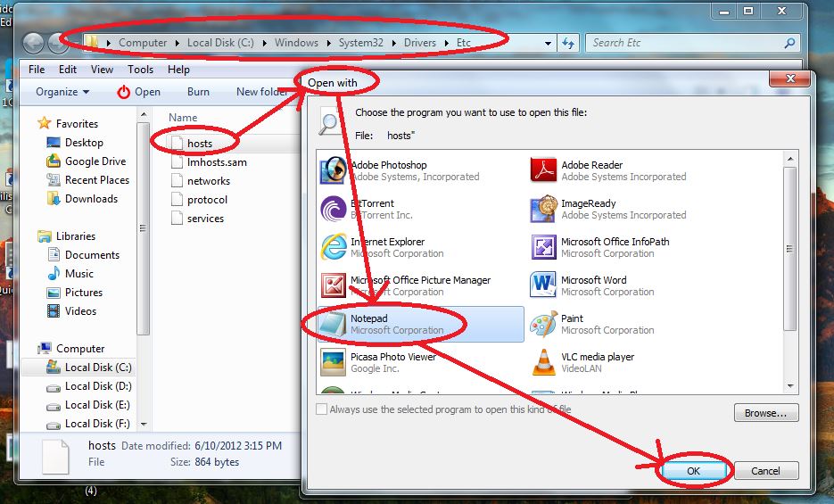Select Local Disk (D:) in navigation pane
The height and width of the screenshot is (504, 834).
(89, 386)
